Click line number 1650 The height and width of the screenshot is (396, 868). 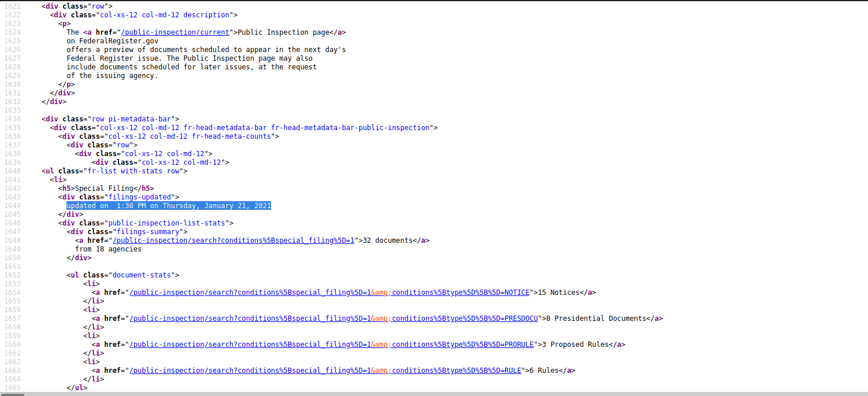(x=12, y=258)
